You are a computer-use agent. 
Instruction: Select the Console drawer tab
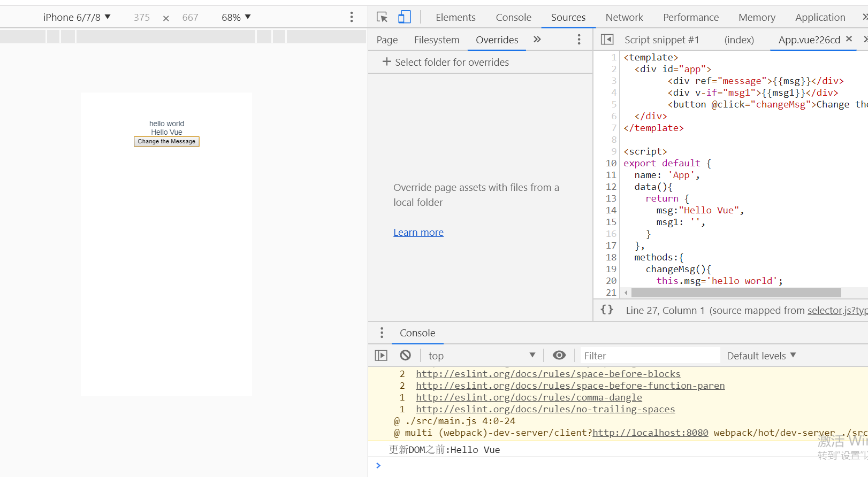417,333
